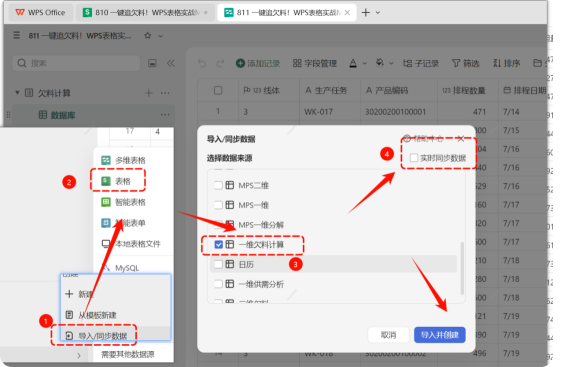Click the font color A icon
563x367 pixels.
[353, 64]
